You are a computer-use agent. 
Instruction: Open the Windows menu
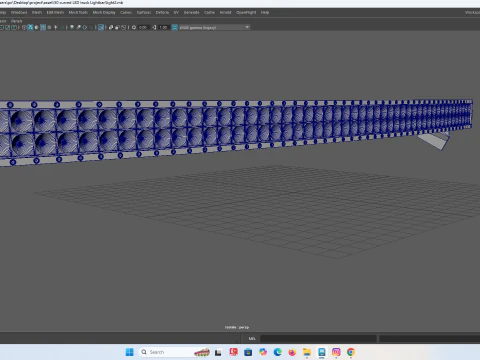click(x=19, y=12)
